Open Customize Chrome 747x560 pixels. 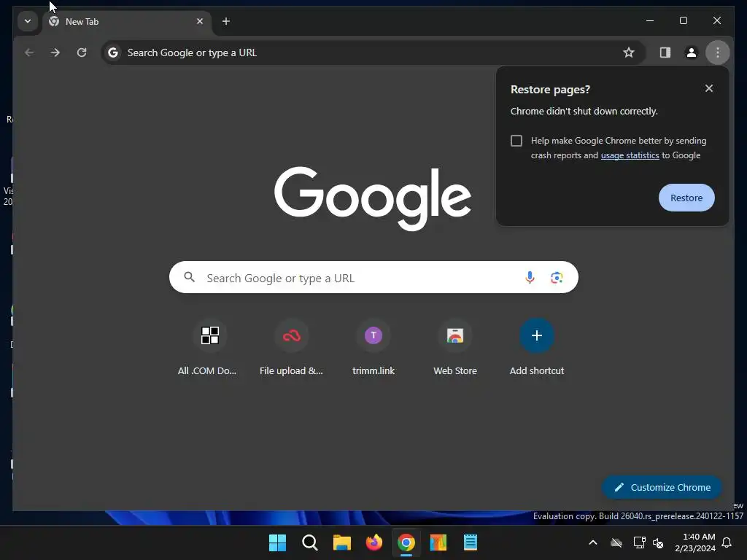tap(662, 488)
